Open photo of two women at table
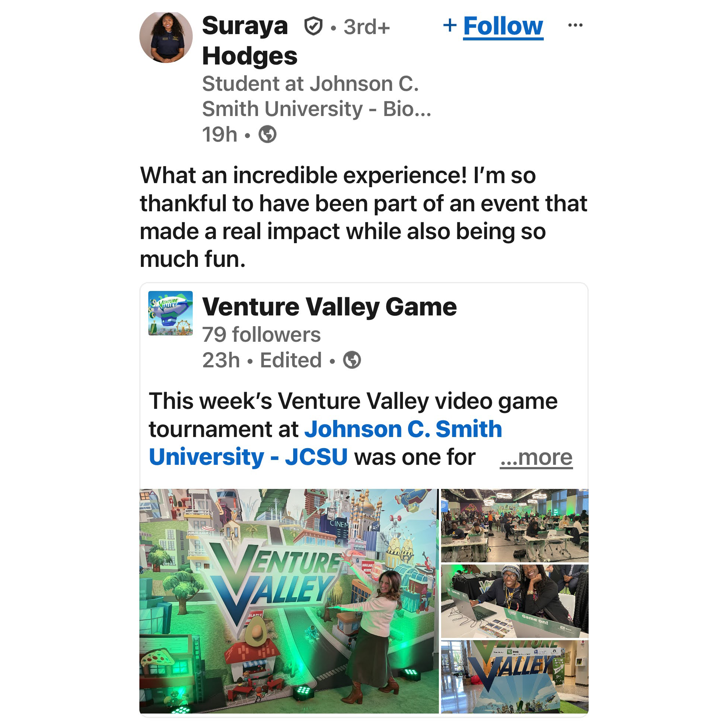728x728 pixels. pyautogui.click(x=514, y=601)
